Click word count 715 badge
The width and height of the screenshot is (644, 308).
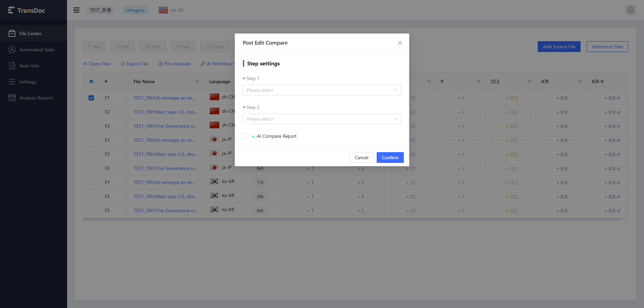(260, 183)
